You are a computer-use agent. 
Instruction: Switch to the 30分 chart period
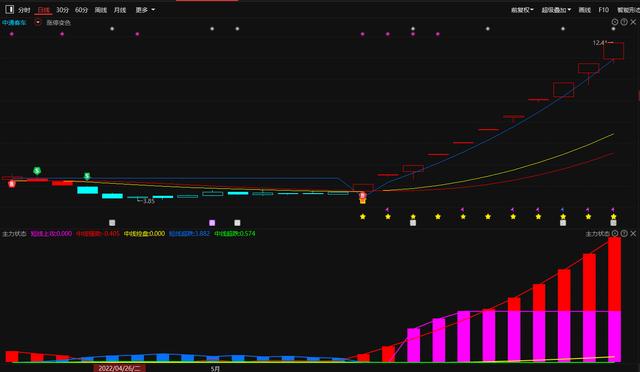[x=62, y=10]
